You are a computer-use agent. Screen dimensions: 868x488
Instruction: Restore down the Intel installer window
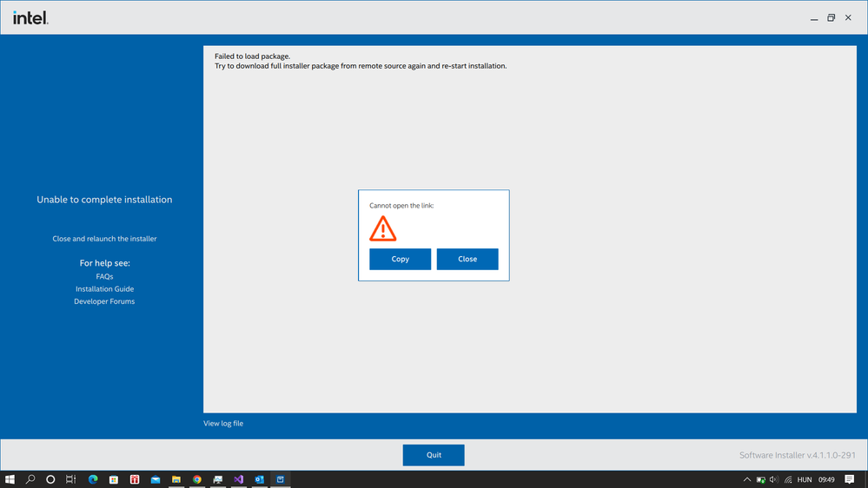[x=831, y=17]
